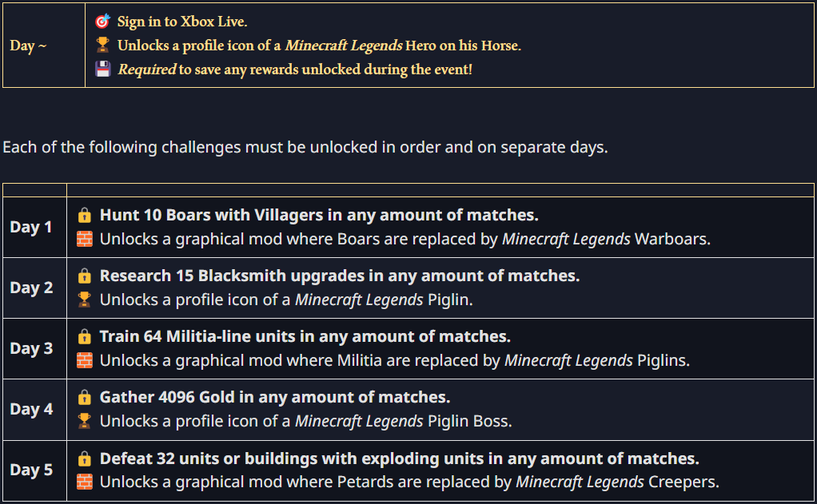Click the brick icon for Warboars mod reward
The image size is (817, 504).
[85, 239]
